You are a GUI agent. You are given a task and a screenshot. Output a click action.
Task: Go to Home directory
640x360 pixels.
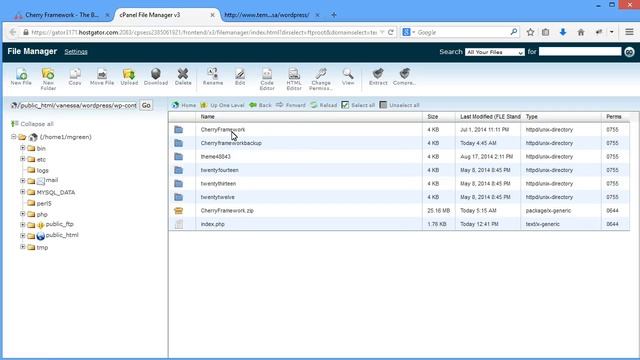pos(184,105)
